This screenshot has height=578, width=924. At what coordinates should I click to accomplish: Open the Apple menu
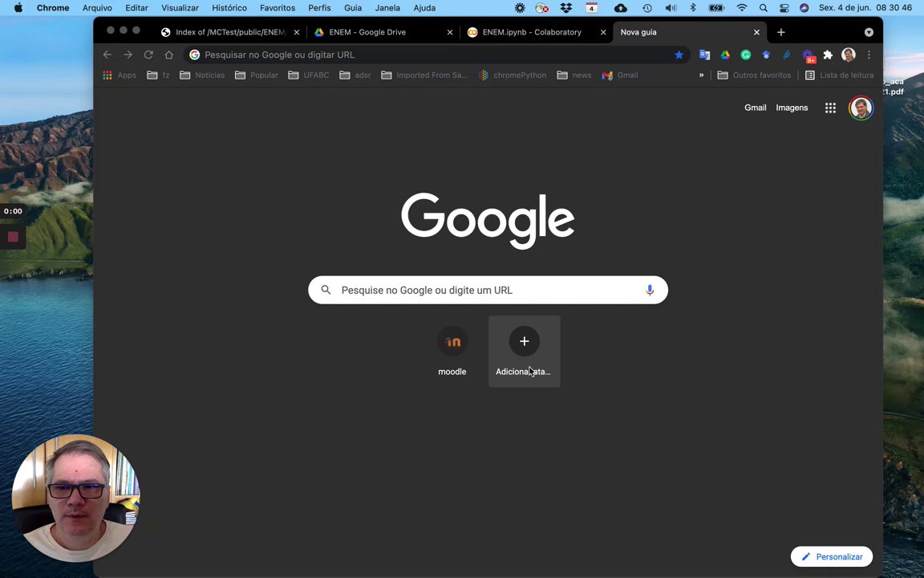click(x=18, y=8)
